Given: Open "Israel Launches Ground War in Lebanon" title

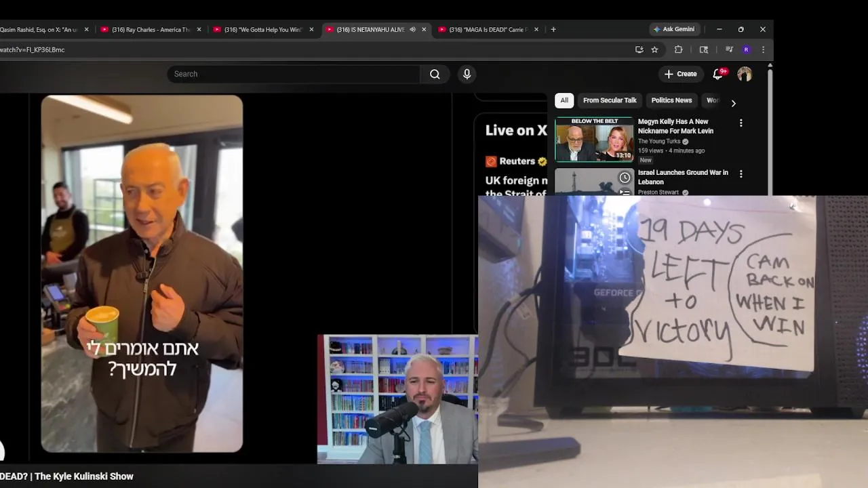Looking at the screenshot, I should click(683, 177).
